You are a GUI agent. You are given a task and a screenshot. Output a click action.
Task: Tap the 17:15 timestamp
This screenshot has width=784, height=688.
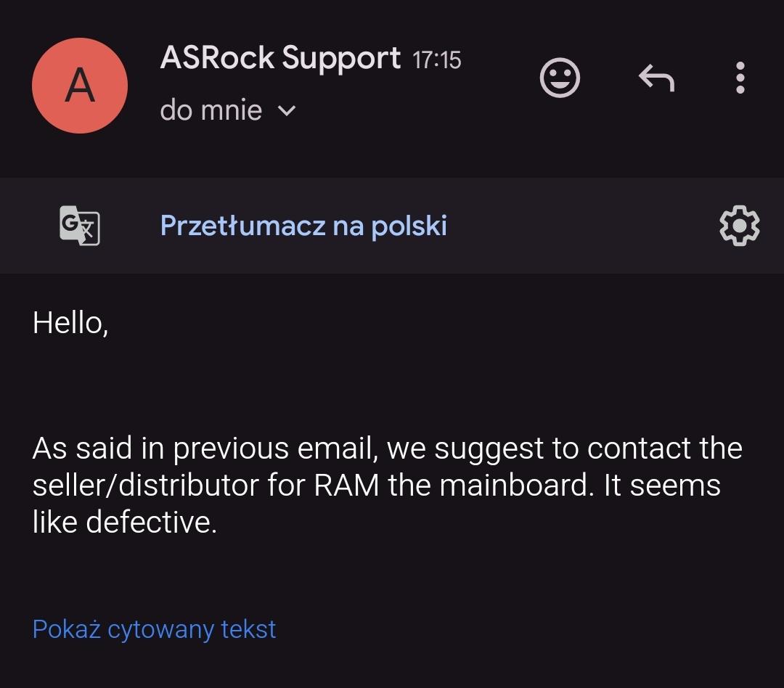click(436, 60)
